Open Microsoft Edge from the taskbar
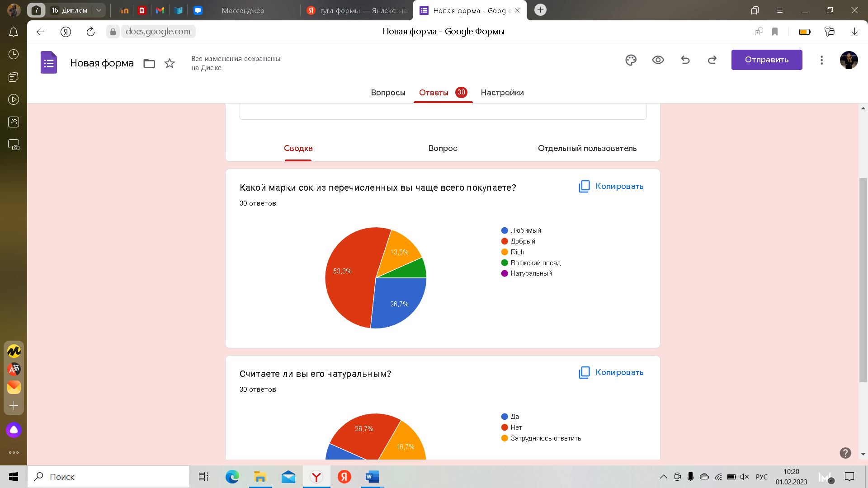Viewport: 868px width, 488px height. pyautogui.click(x=232, y=477)
